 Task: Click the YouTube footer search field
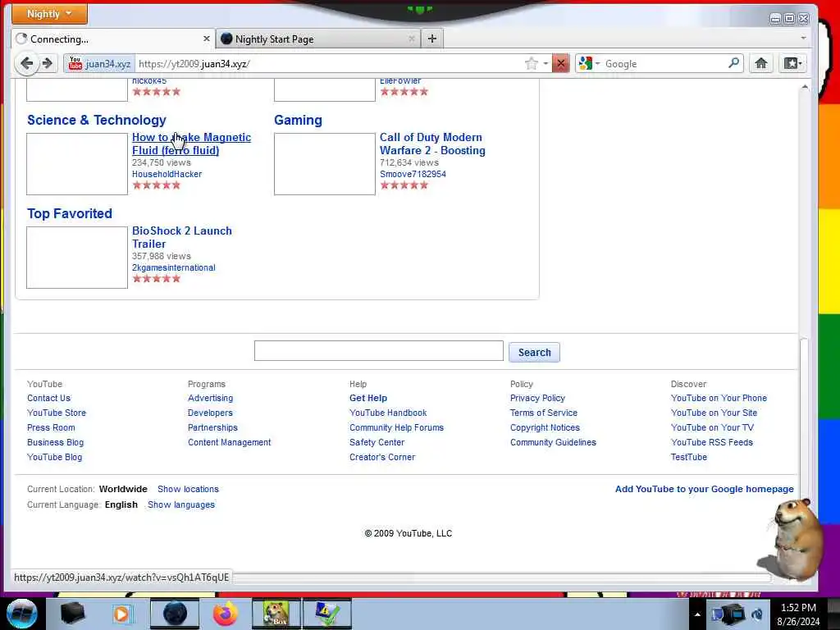click(378, 350)
